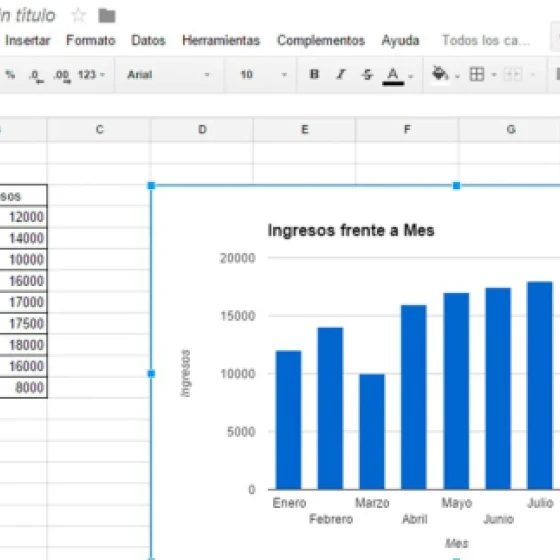Click the move-to-folder icon

pyautogui.click(x=107, y=16)
